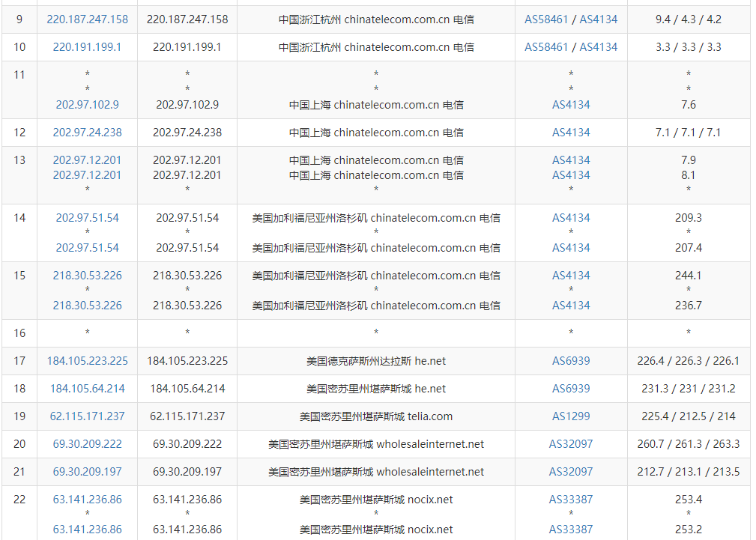Click the latency value "212.7 / 213.1 / 213.5"
Screen dimensions: 756x540
click(689, 472)
